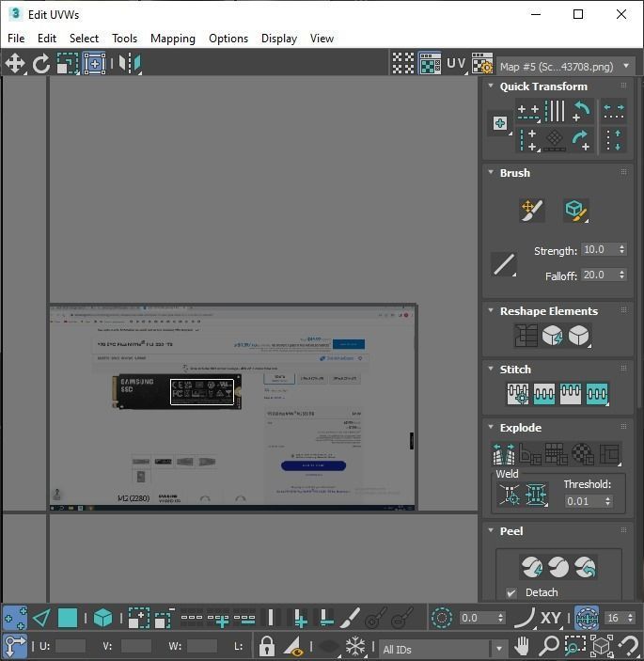Open the Options menu
Image resolution: width=644 pixels, height=661 pixels.
(228, 39)
